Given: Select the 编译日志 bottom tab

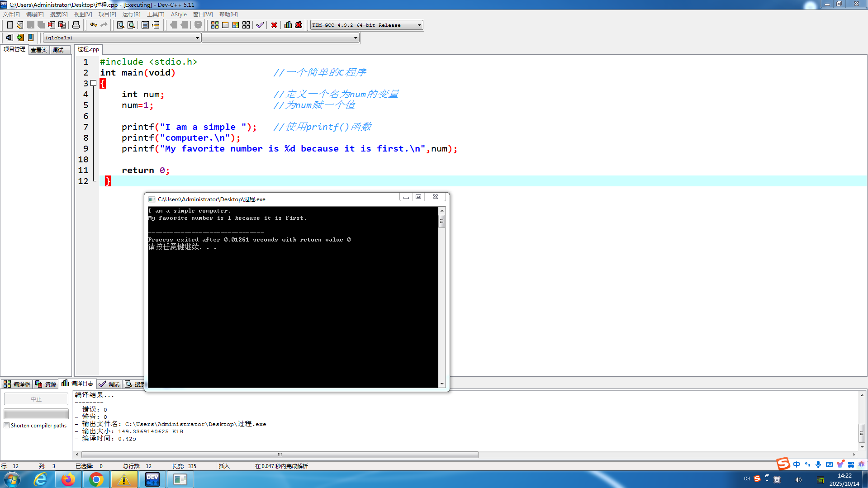Looking at the screenshot, I should (77, 384).
